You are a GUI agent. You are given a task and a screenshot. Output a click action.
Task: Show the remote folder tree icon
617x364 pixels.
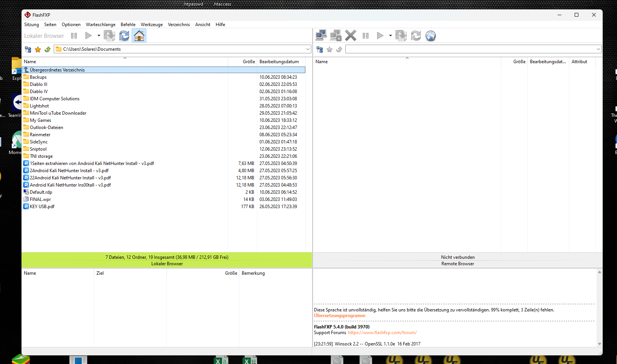point(320,50)
